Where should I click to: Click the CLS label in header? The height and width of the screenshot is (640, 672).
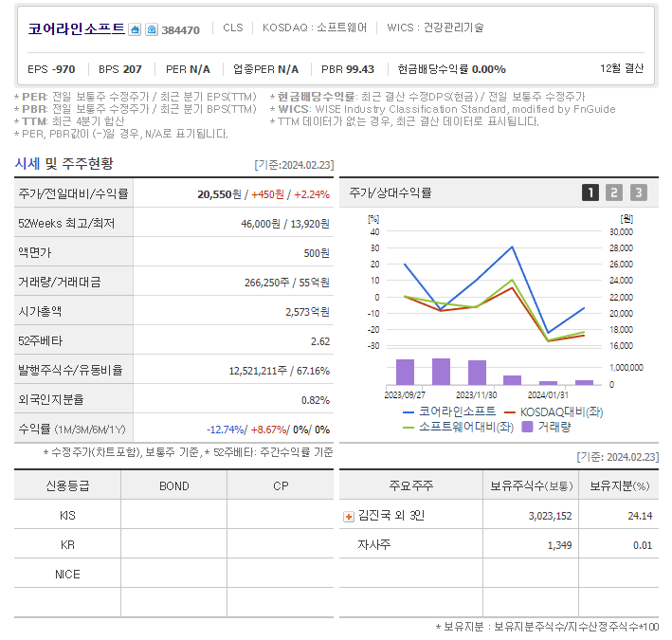click(233, 27)
